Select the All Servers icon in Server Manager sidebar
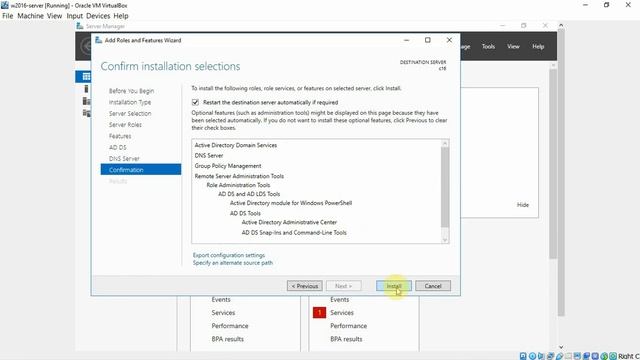Viewport: 640px width, 360px height. click(x=86, y=101)
